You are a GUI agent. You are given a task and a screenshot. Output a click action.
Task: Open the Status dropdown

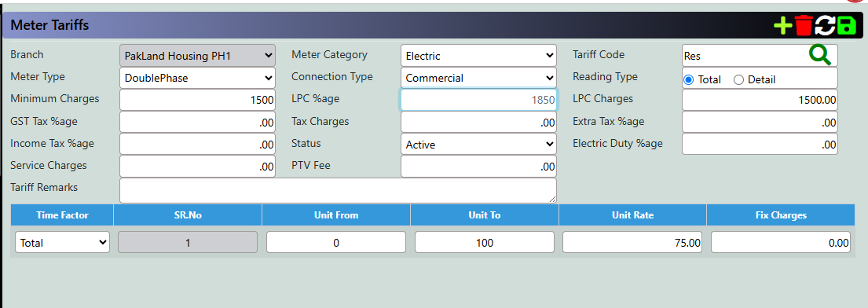[x=479, y=145]
